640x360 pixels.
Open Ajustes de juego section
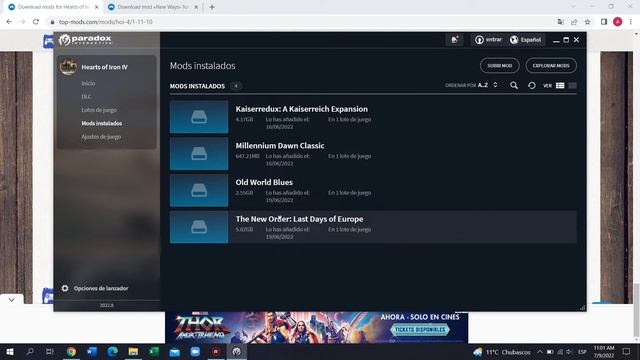click(x=101, y=137)
